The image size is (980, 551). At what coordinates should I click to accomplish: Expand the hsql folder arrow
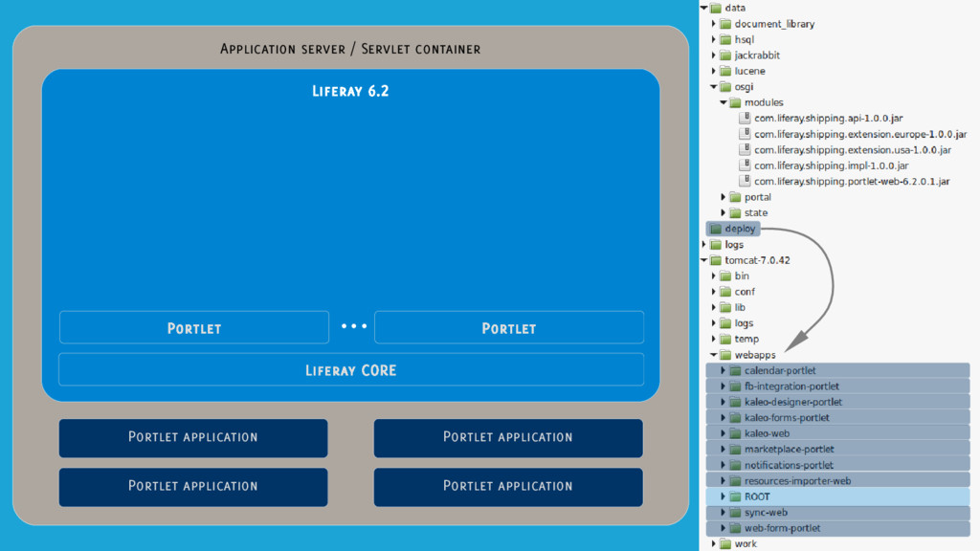tap(714, 40)
